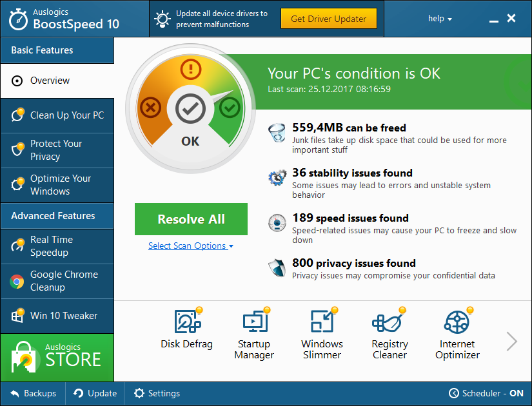Open Win 10 Tweaker feature
The width and height of the screenshot is (532, 406).
(x=57, y=316)
